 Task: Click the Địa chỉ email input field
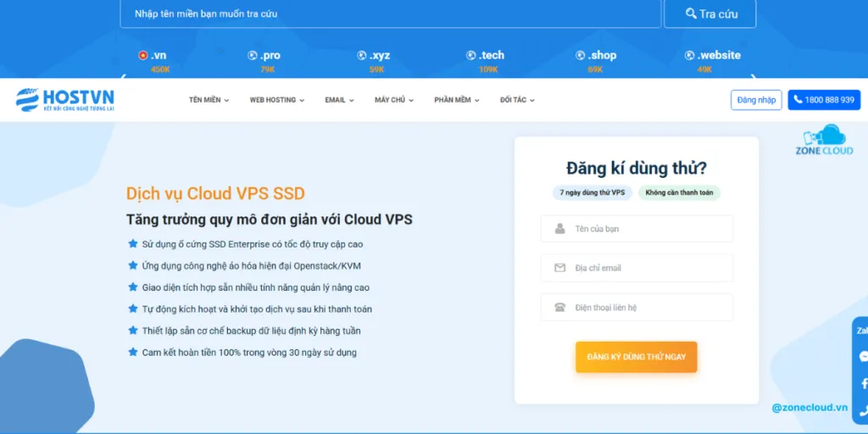point(637,268)
